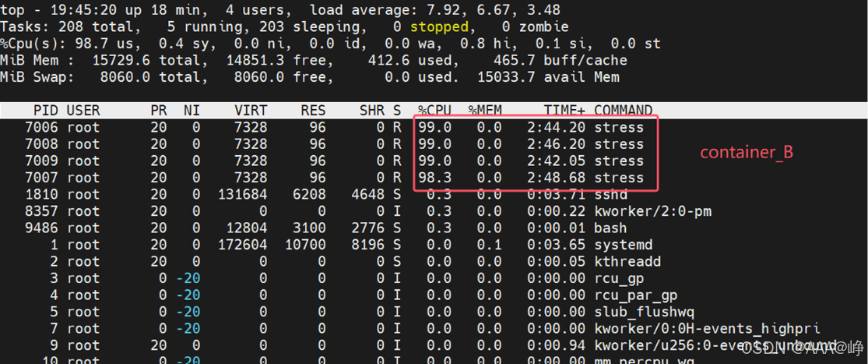Click the RES column header
The height and width of the screenshot is (364, 868).
point(313,110)
